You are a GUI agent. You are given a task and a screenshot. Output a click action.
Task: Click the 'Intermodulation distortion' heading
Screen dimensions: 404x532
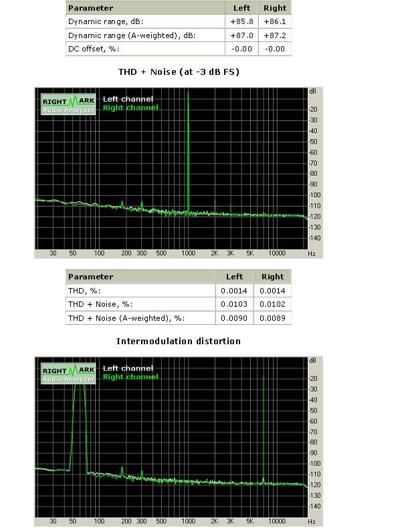pos(179,341)
